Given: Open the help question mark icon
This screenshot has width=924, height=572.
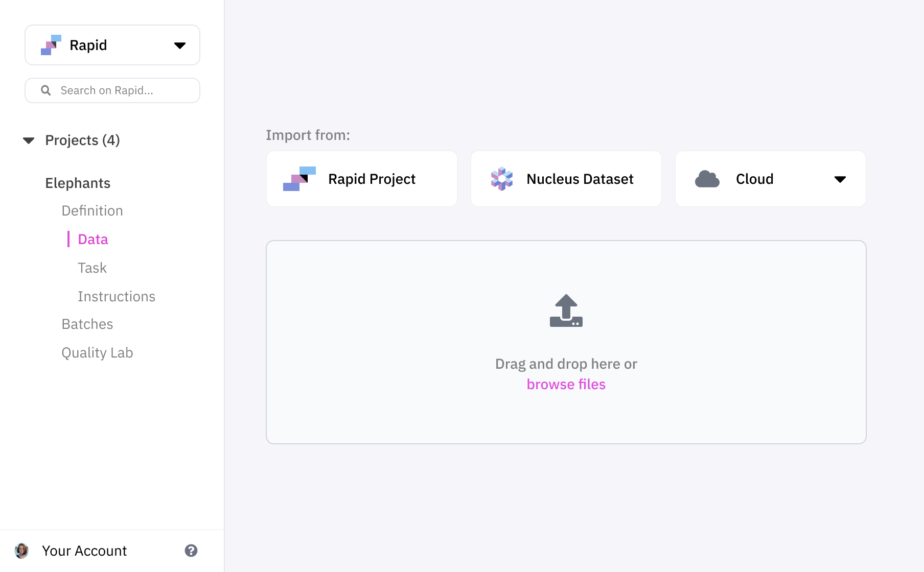Looking at the screenshot, I should tap(191, 551).
